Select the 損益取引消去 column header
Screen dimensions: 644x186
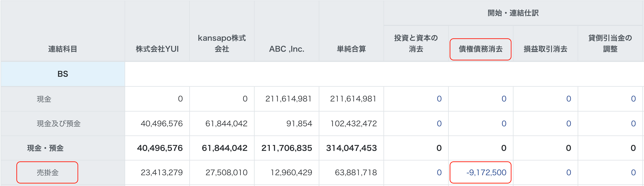click(x=545, y=49)
